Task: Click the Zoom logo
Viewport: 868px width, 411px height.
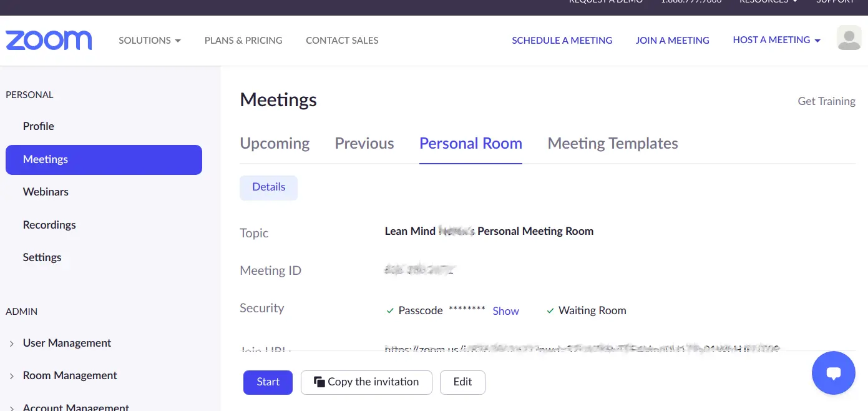Action: coord(49,40)
